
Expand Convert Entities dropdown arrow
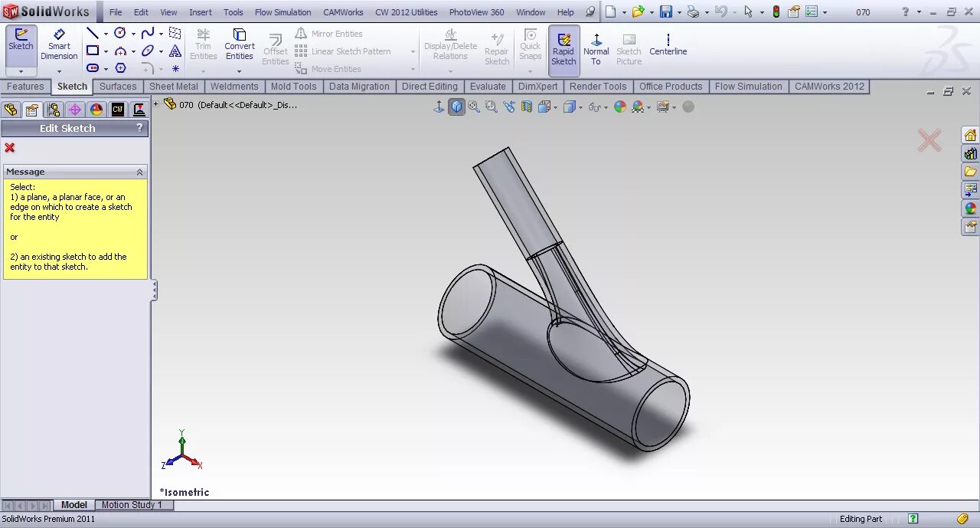(x=239, y=71)
